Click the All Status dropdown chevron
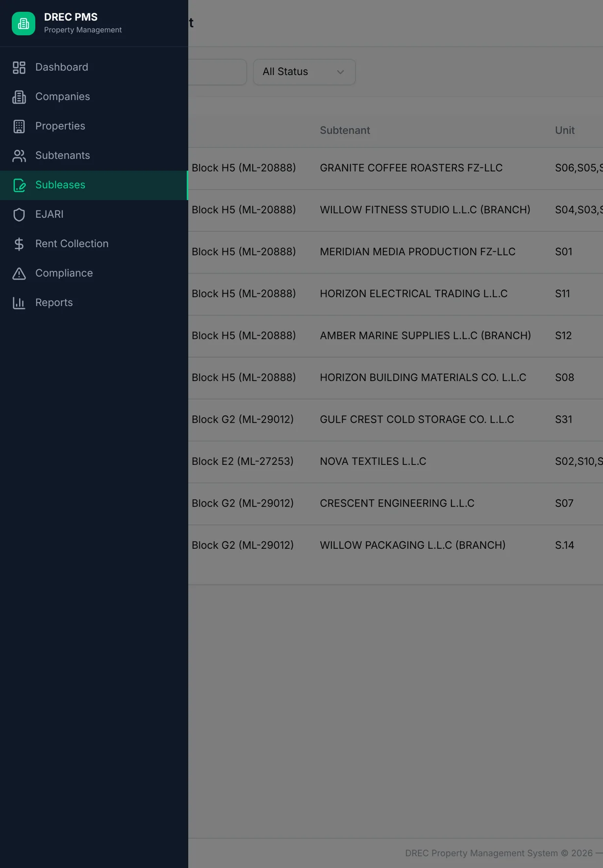 (x=340, y=72)
